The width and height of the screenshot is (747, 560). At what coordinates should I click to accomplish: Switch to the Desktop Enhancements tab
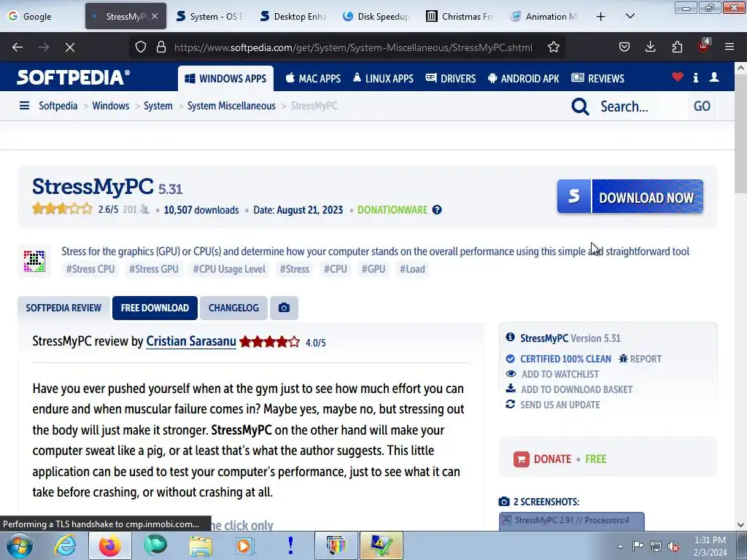pos(293,16)
